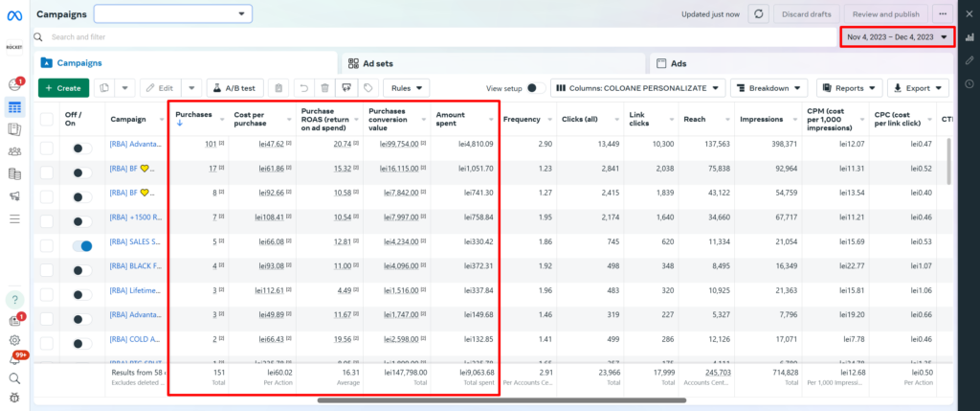Open the Reports dropdown
Viewport: 980px width, 411px height.
click(850, 88)
